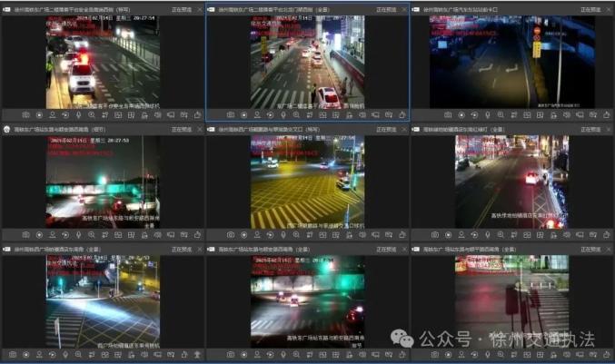Click the record icon under the top-left feed
The image size is (615, 364).
39,115
